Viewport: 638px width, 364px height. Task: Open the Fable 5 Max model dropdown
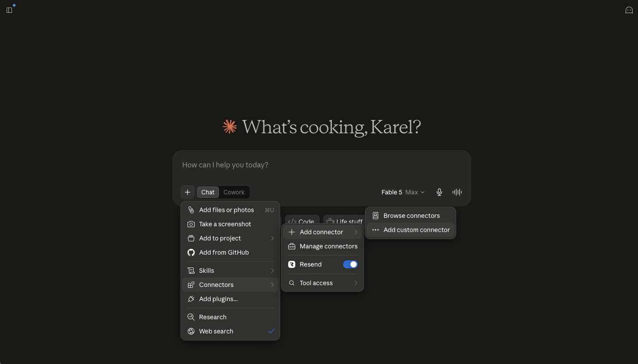coord(403,192)
